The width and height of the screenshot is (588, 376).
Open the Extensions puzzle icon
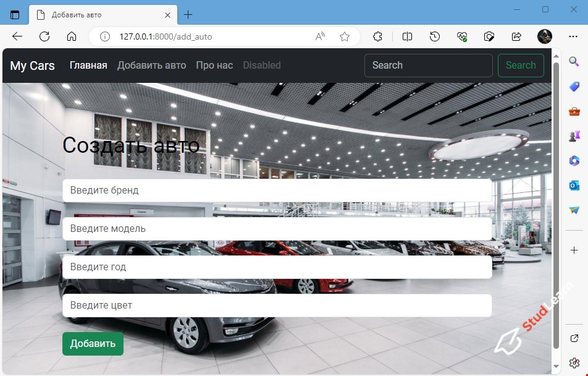coord(377,36)
